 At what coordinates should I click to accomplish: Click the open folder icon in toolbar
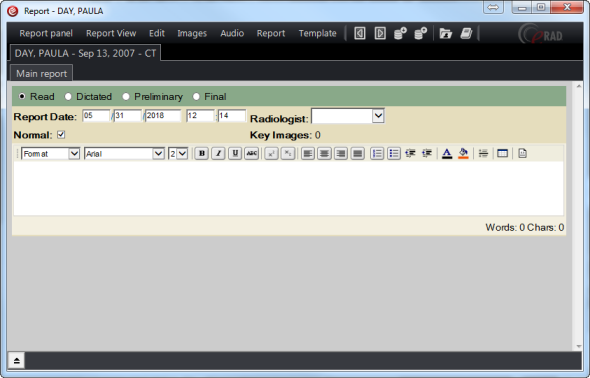[x=446, y=33]
